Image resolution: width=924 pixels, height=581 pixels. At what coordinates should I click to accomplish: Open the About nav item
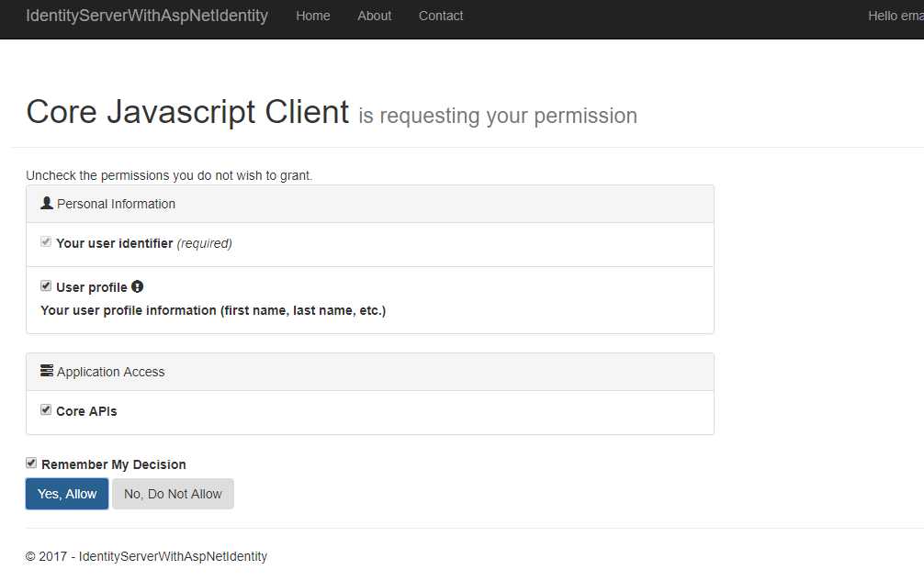click(374, 16)
